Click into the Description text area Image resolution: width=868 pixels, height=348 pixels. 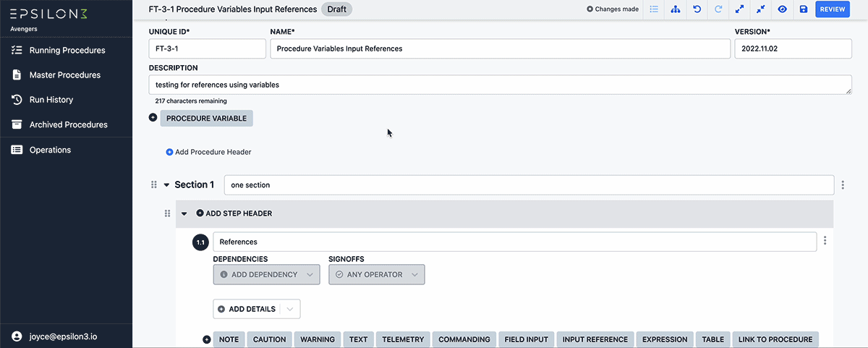coord(501,85)
